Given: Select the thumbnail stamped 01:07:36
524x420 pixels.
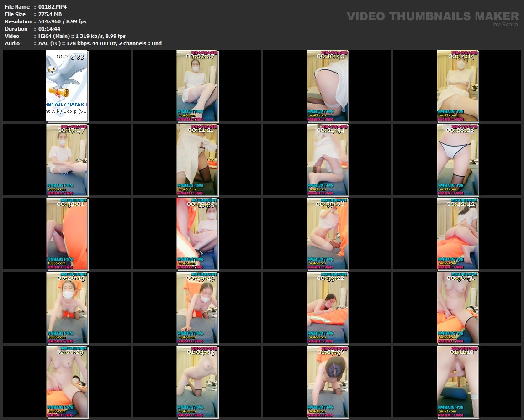Looking at the screenshot, I should 327,382.
